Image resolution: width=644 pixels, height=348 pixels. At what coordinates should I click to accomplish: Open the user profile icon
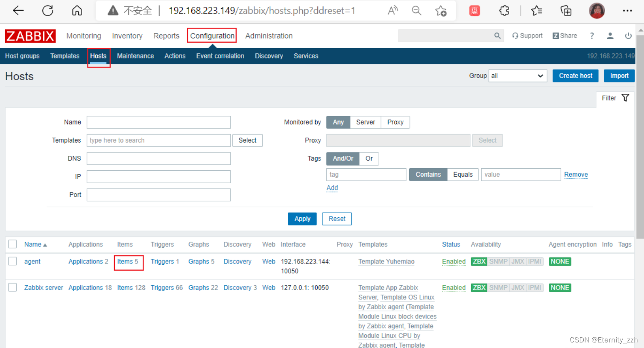point(610,36)
